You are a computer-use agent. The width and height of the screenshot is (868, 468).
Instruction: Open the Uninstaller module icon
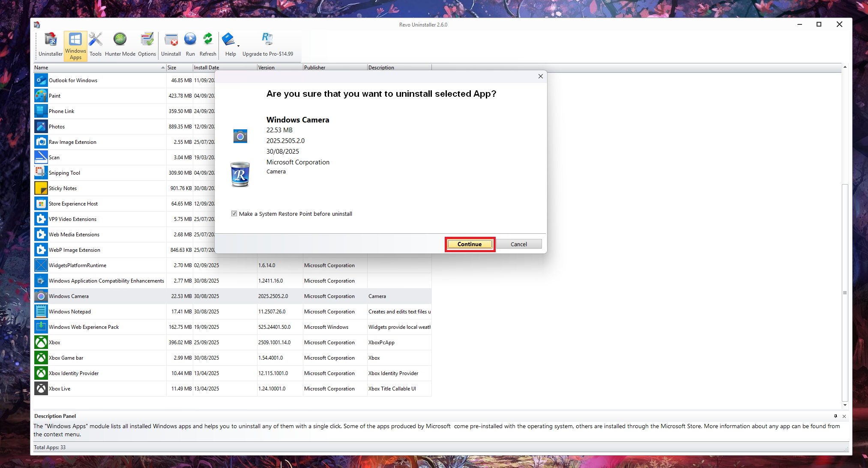point(51,40)
